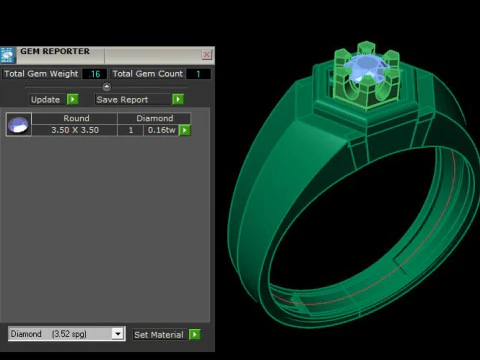Click the Round shape cell
Viewport: 480px width, 360px height.
point(76,118)
